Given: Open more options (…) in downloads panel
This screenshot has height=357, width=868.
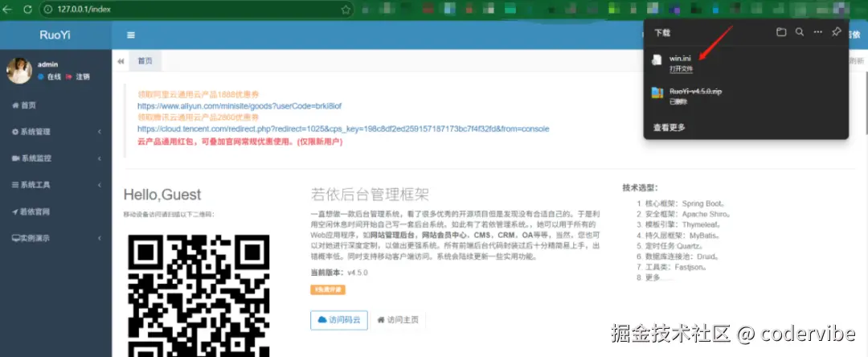Looking at the screenshot, I should 817,32.
